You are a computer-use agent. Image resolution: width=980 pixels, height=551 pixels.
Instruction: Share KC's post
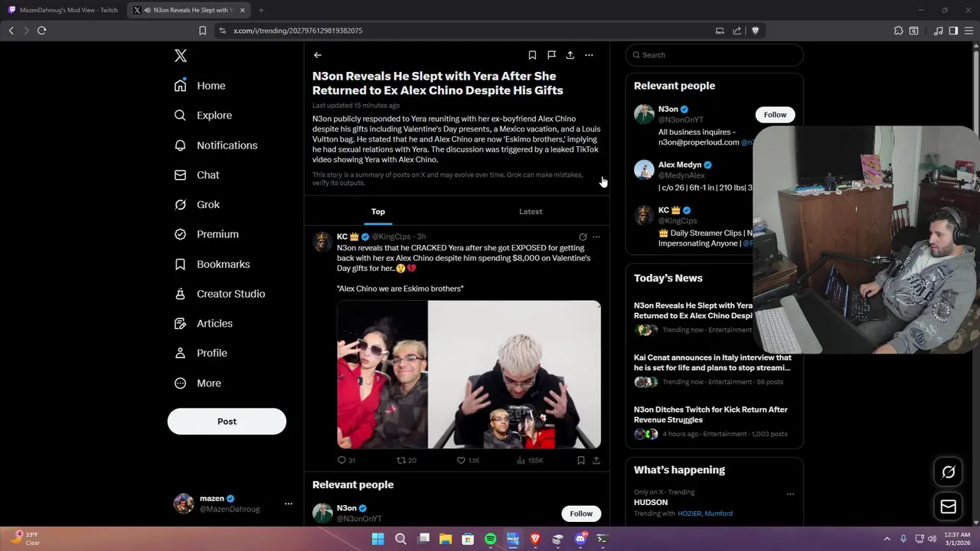[596, 461]
